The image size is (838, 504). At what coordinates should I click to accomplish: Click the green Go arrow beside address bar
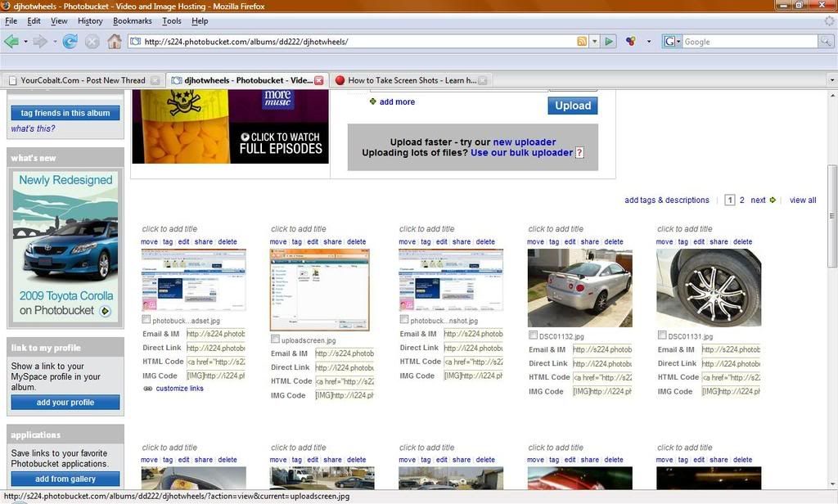[x=609, y=41]
